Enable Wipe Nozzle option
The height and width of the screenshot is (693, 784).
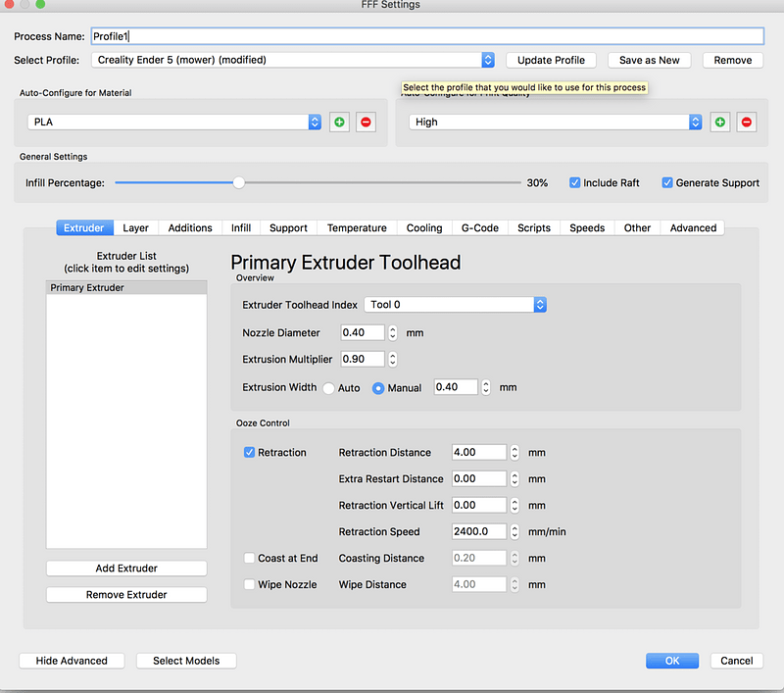pyautogui.click(x=249, y=584)
